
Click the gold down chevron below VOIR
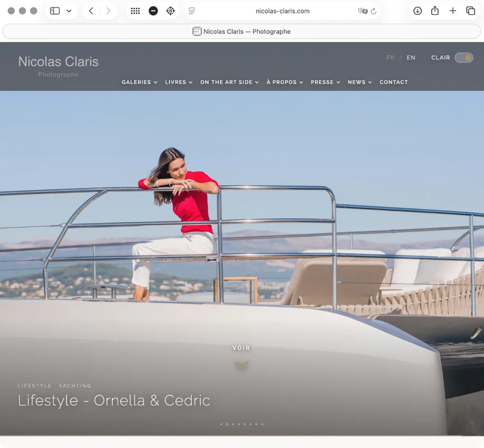[242, 366]
